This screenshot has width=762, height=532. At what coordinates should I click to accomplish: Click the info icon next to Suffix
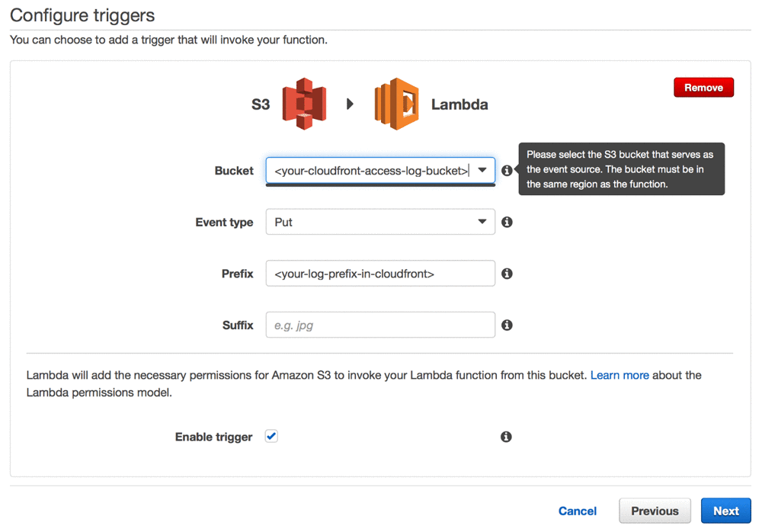[507, 325]
